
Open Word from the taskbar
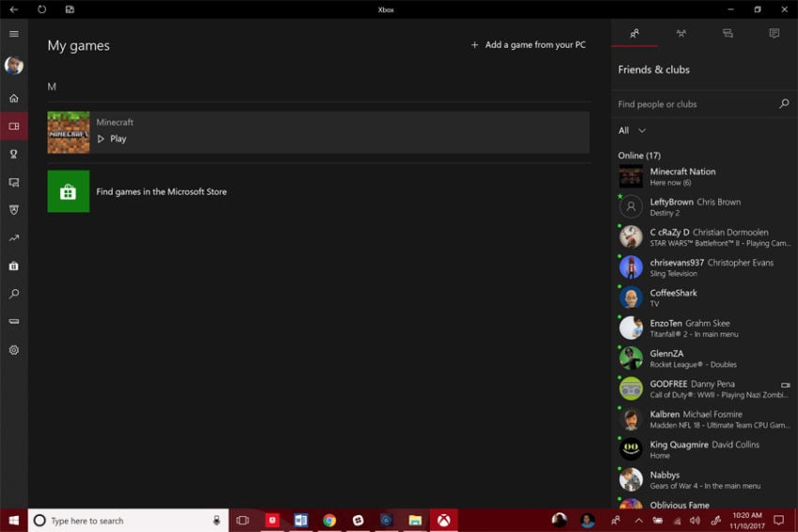300,521
